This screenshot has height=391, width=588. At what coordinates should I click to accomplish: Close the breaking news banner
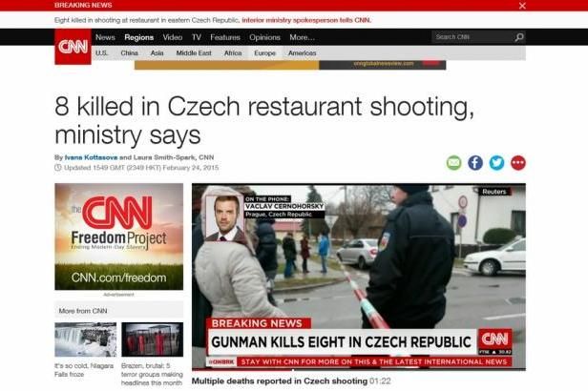pos(522,6)
